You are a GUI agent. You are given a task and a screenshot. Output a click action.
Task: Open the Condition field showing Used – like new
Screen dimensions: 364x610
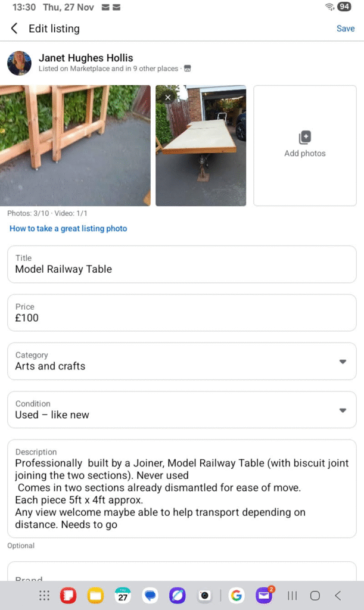[x=179, y=410]
